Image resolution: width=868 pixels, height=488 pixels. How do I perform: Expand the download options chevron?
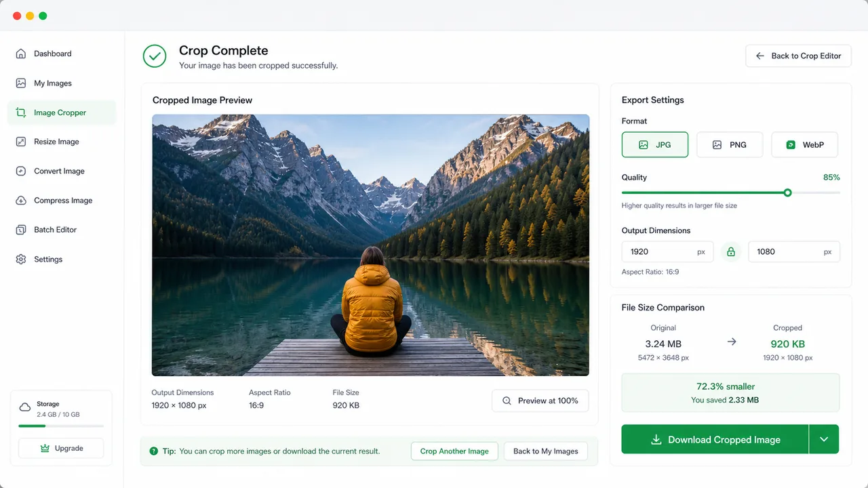824,439
